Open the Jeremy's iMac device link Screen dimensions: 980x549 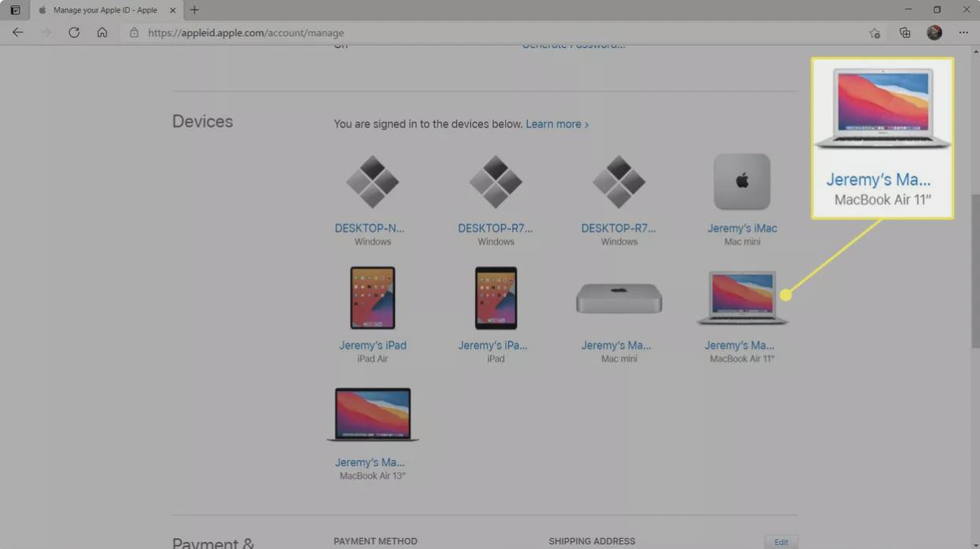click(742, 228)
